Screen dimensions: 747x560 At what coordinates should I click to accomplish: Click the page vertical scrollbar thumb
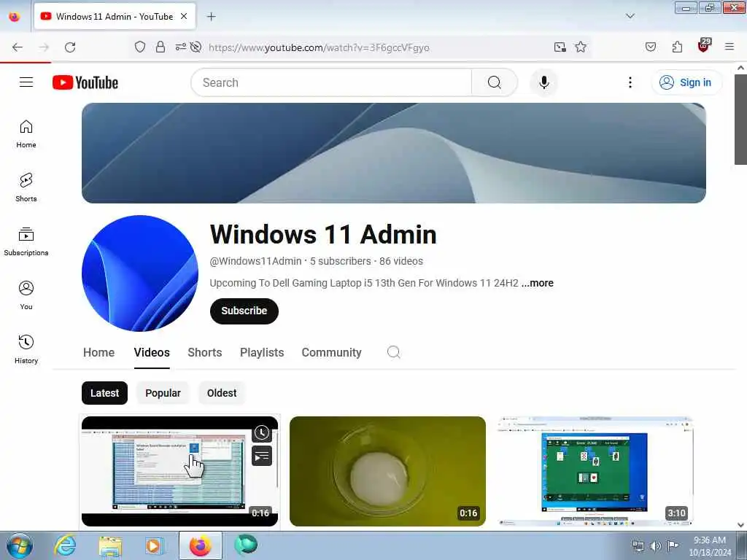point(740,119)
